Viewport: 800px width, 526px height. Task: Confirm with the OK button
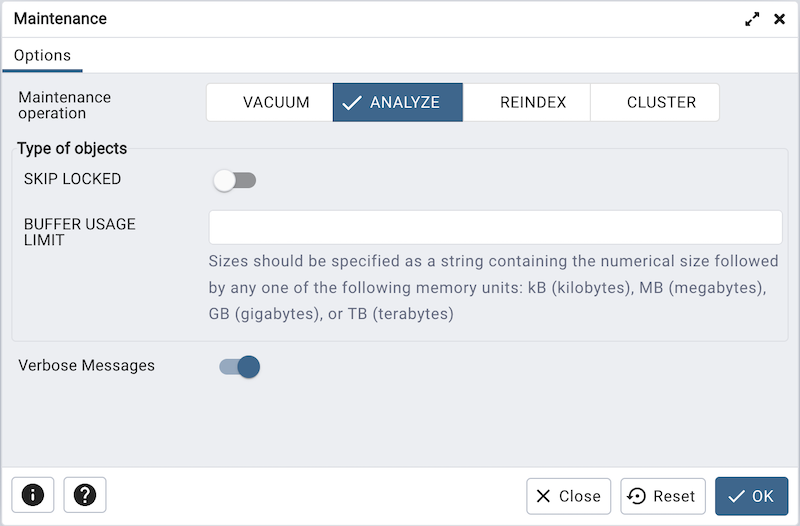pos(751,496)
